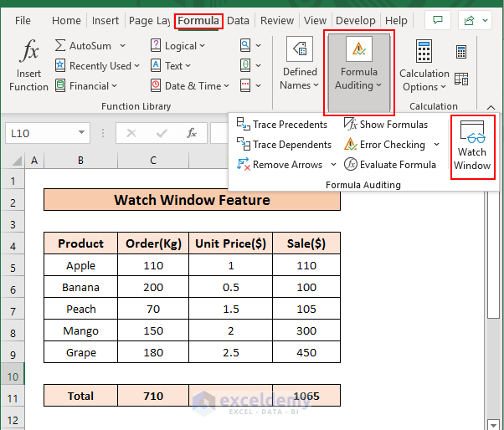Image resolution: width=504 pixels, height=430 pixels.
Task: Expand the Remove Arrows dropdown arrow
Action: coord(333,165)
